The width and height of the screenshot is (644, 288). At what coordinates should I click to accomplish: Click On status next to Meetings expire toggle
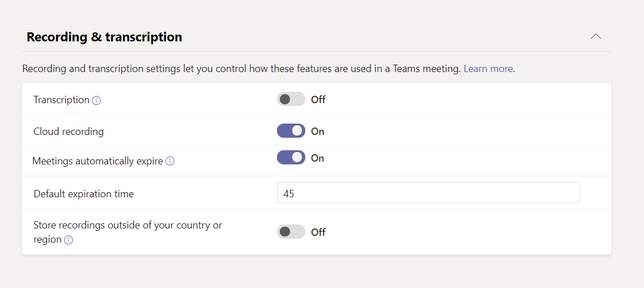coord(318,158)
